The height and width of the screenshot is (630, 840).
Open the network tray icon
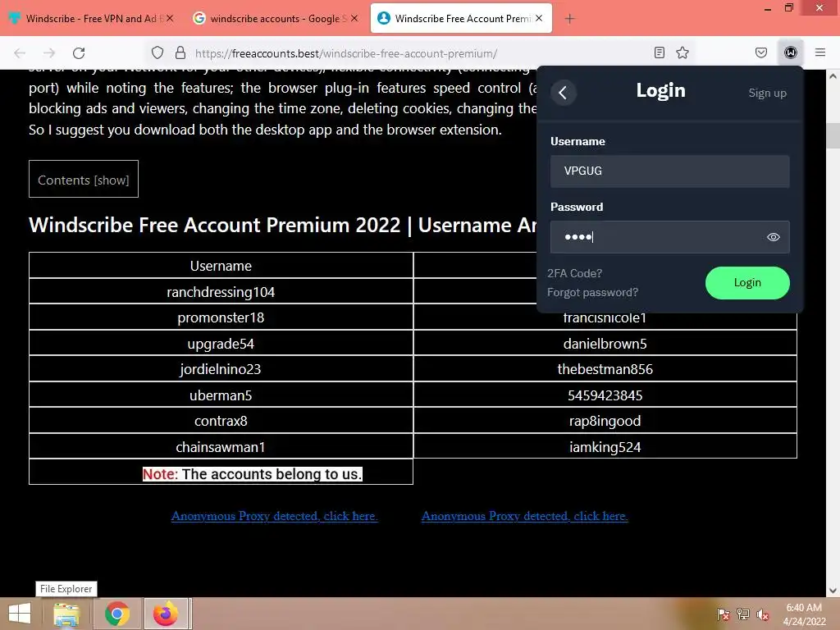point(743,614)
